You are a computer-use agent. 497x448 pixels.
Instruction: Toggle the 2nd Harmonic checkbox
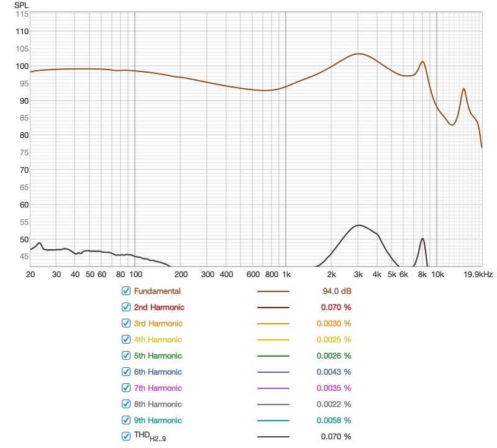tap(126, 307)
